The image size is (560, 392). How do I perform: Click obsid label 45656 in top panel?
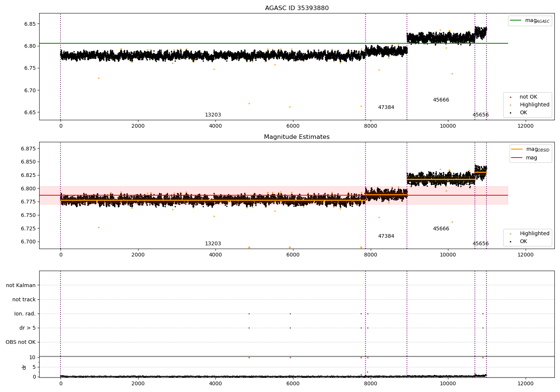(x=480, y=115)
